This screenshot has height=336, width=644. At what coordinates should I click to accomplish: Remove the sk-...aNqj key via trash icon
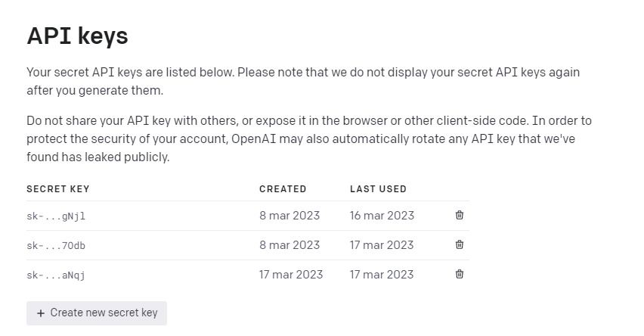pyautogui.click(x=460, y=274)
